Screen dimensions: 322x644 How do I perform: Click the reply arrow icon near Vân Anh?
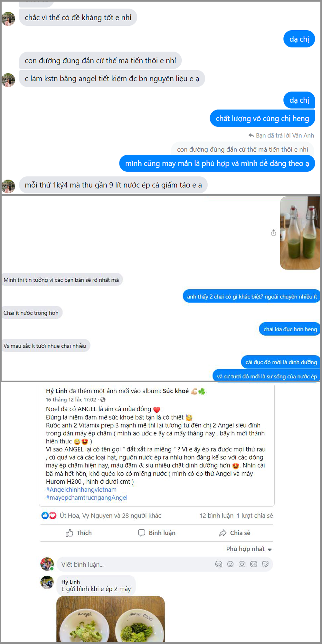251,135
